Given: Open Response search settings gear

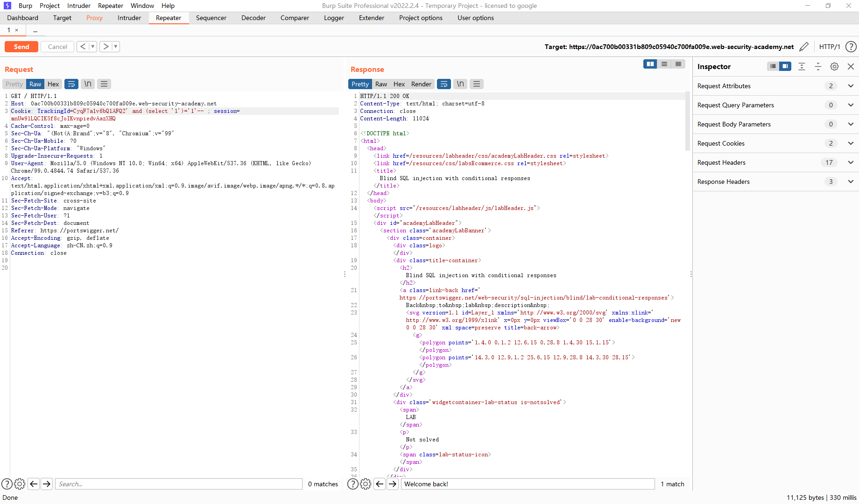Looking at the screenshot, I should pos(366,484).
